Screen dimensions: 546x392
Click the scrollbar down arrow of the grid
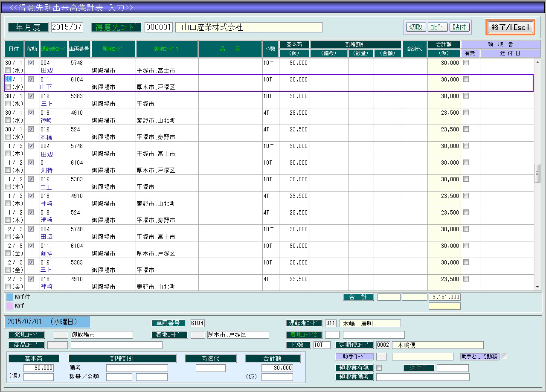coord(537,287)
